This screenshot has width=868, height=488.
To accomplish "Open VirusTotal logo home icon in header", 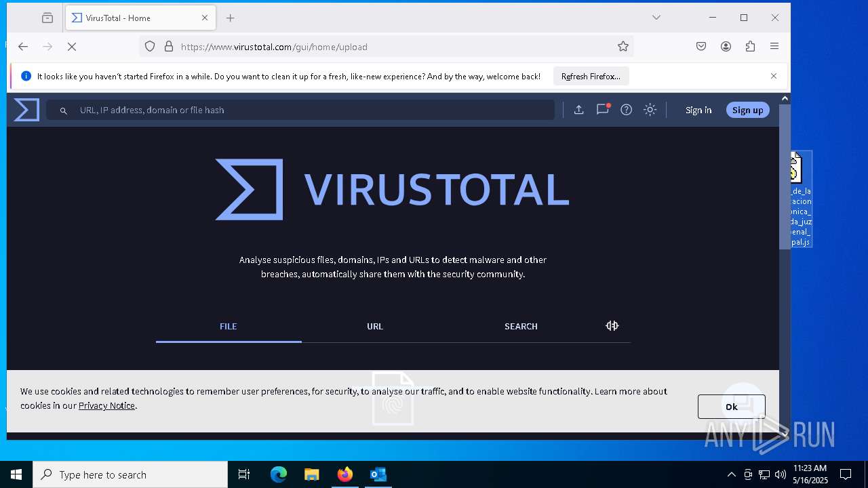I will [26, 110].
